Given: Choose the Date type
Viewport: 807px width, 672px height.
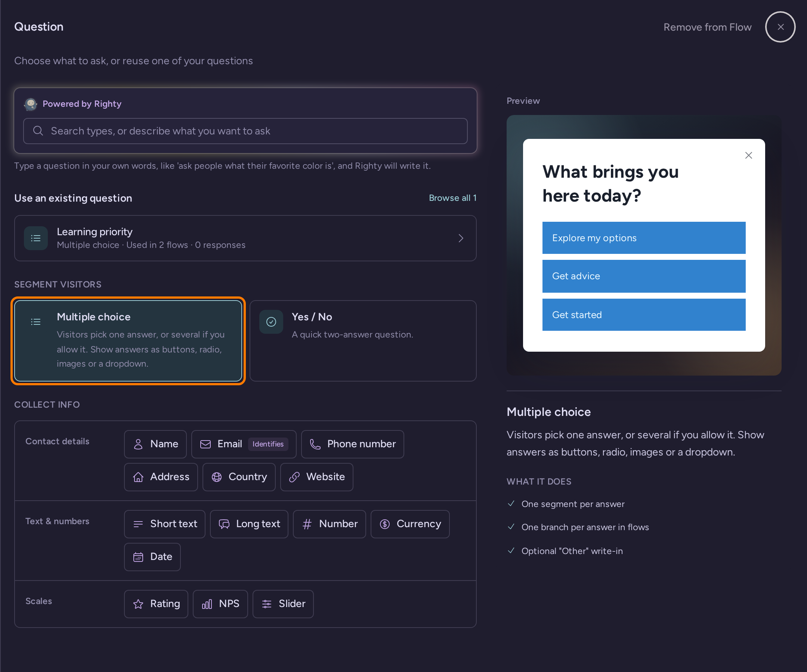Looking at the screenshot, I should pos(152,557).
